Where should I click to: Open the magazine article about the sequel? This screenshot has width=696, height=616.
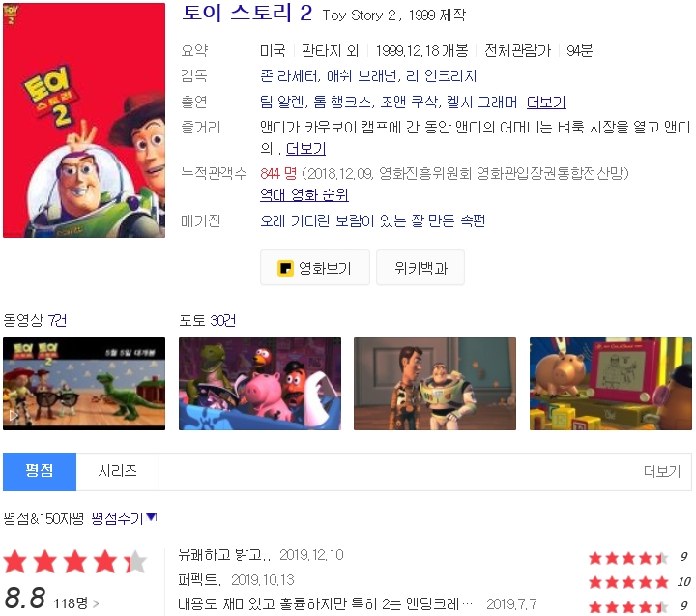pos(372,220)
